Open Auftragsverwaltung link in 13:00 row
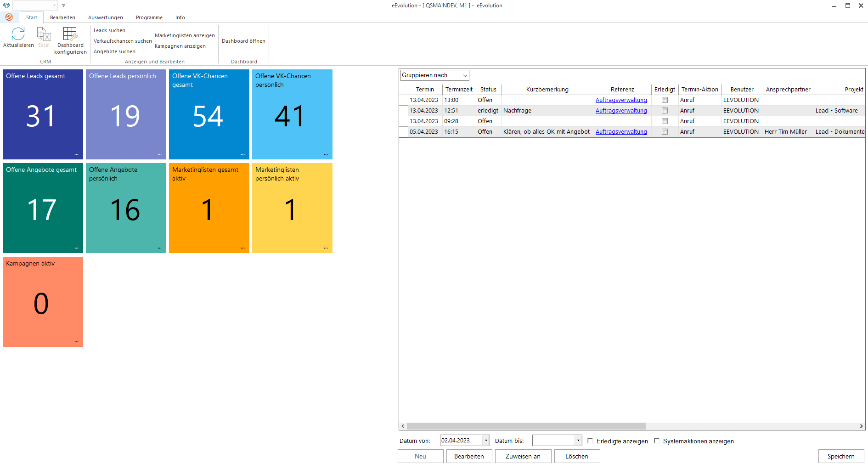This screenshot has height=464, width=868. [x=621, y=100]
